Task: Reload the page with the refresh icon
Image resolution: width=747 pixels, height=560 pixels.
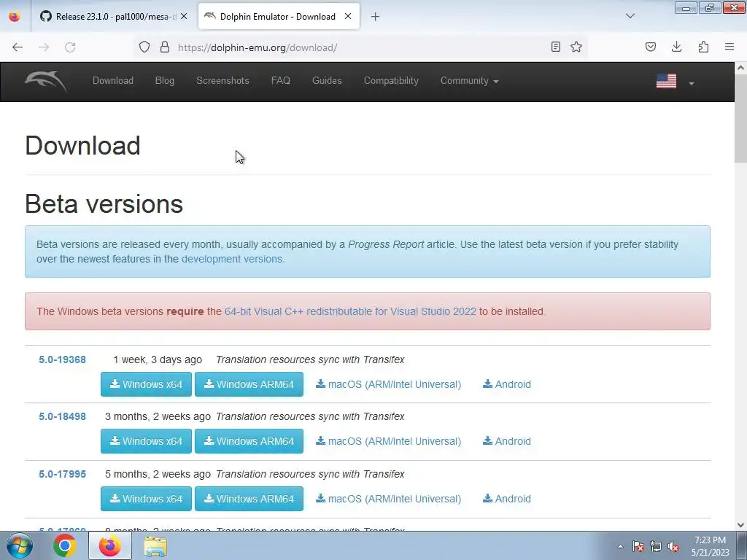Action: [70, 47]
